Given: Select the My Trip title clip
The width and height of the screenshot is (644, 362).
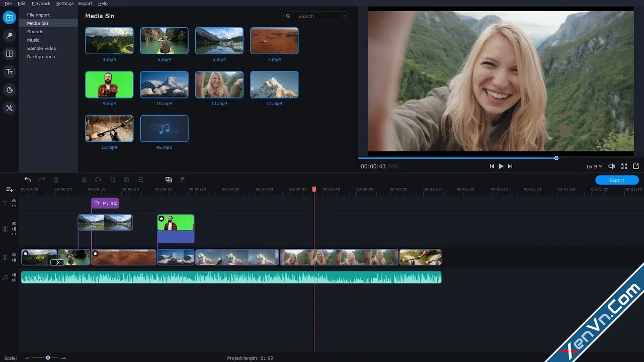Looking at the screenshot, I should [105, 203].
